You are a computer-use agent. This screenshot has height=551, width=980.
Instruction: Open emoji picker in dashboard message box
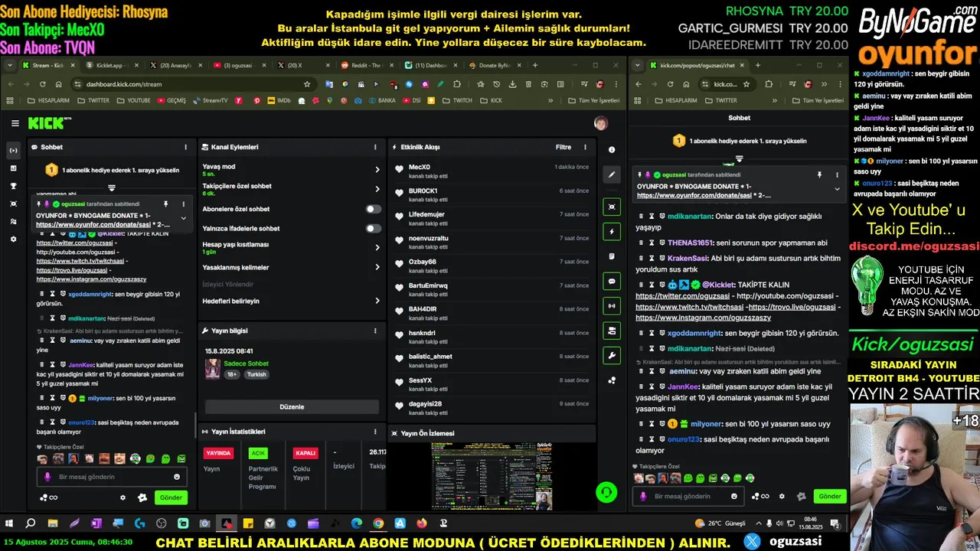coord(177,477)
